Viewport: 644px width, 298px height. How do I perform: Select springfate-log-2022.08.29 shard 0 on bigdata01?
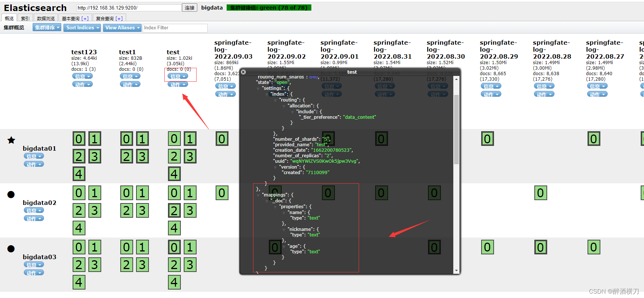point(487,139)
